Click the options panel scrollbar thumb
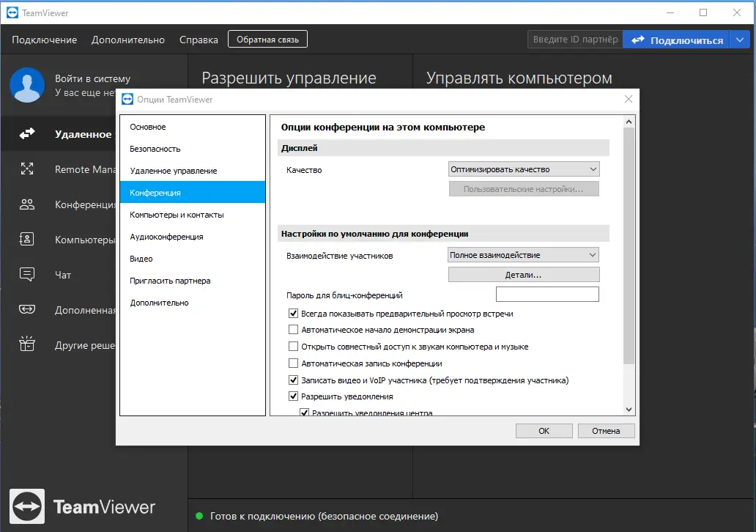Screen dimensions: 756x532 tap(629, 246)
